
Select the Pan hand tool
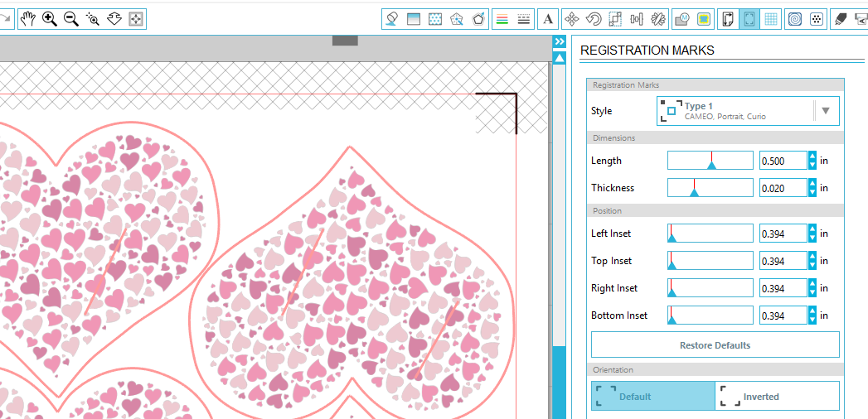(x=28, y=18)
